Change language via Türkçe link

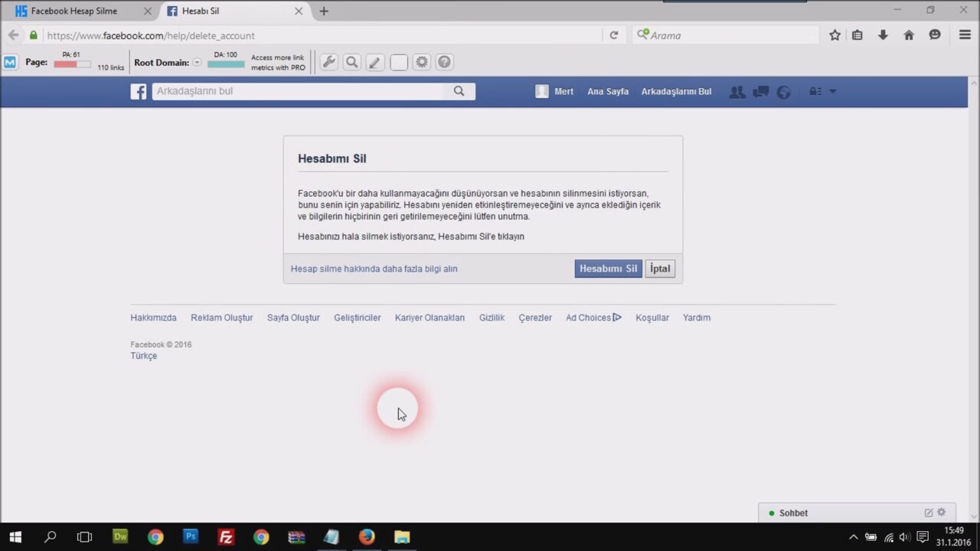click(143, 356)
